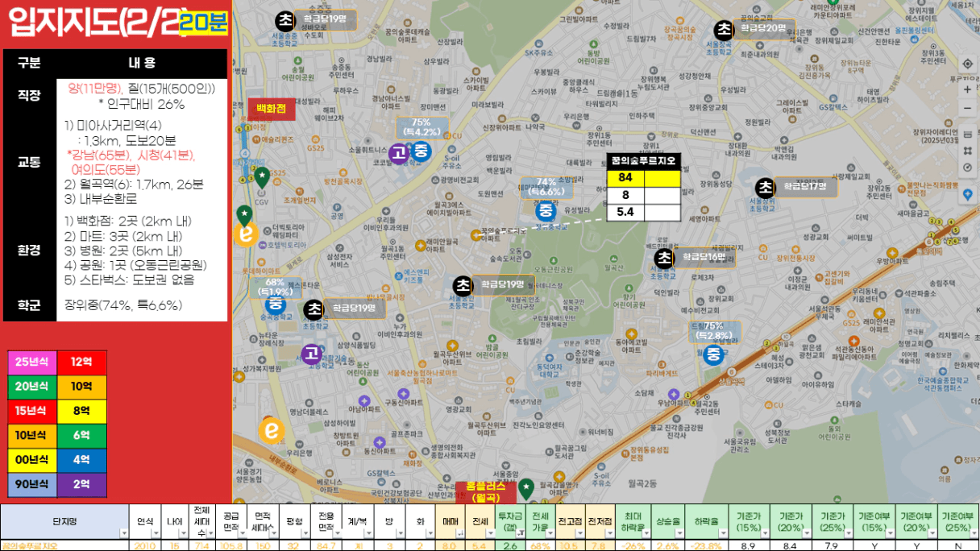The width and height of the screenshot is (980, 551).
Task: Select the yellow 84 callout cell
Action: point(625,177)
